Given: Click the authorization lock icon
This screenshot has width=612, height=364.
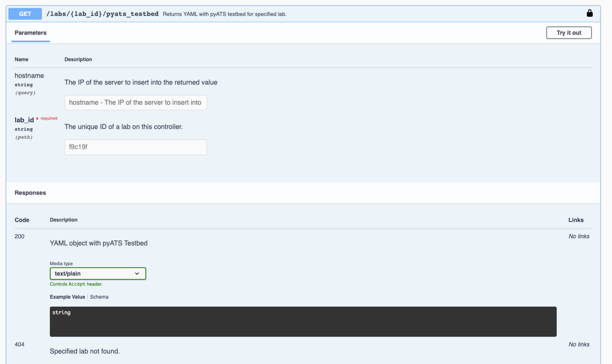Looking at the screenshot, I should 589,13.
